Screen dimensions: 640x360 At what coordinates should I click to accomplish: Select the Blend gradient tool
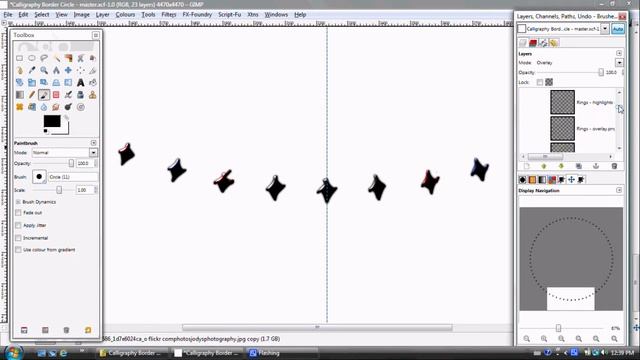20,95
